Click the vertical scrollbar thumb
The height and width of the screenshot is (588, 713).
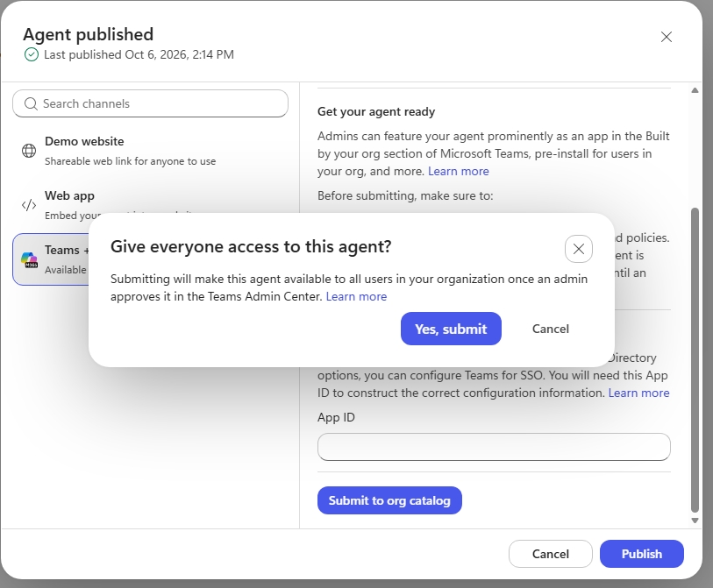coord(695,359)
